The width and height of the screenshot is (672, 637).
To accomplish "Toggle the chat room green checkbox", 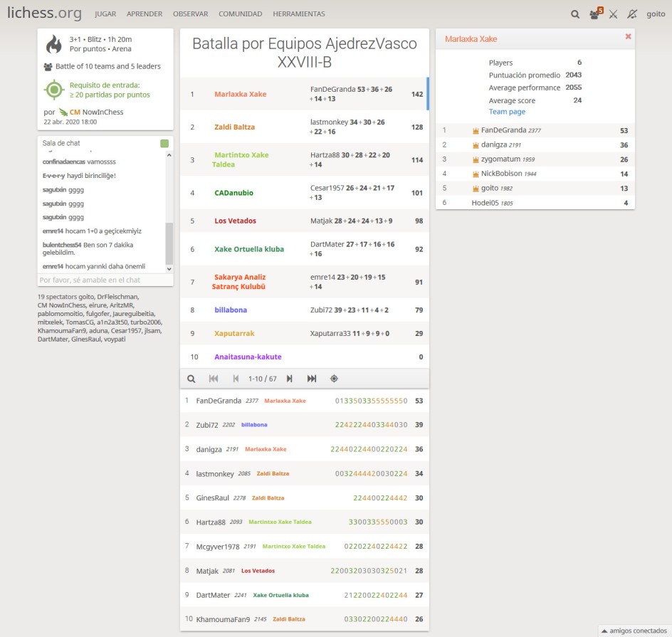I will 164,143.
